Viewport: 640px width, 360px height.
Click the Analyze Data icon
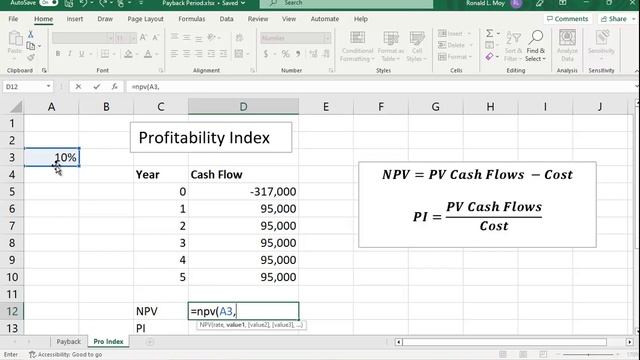(x=567, y=45)
